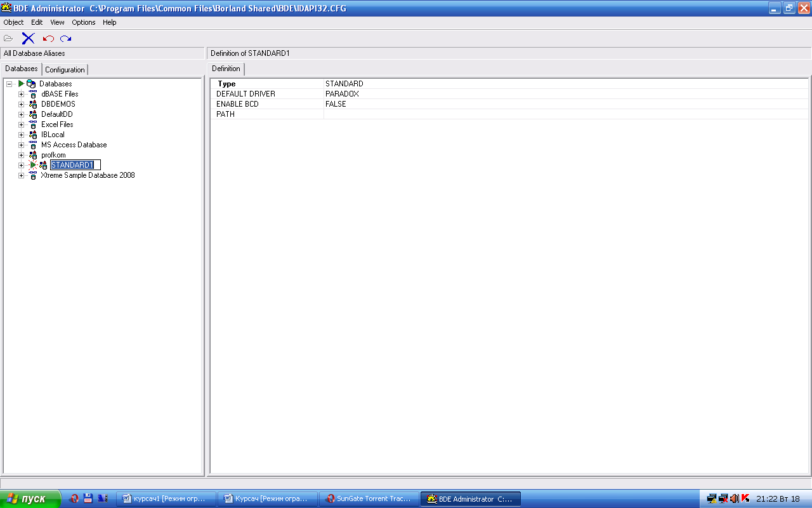Viewport: 812px width, 508px height.
Task: Click the Excel Files alias icon
Action: pos(33,124)
